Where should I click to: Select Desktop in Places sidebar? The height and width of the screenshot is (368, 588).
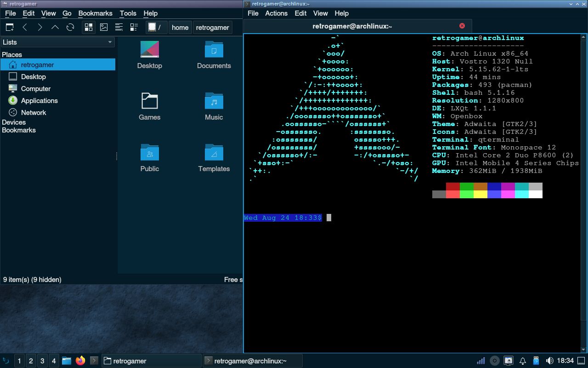[x=58, y=77]
